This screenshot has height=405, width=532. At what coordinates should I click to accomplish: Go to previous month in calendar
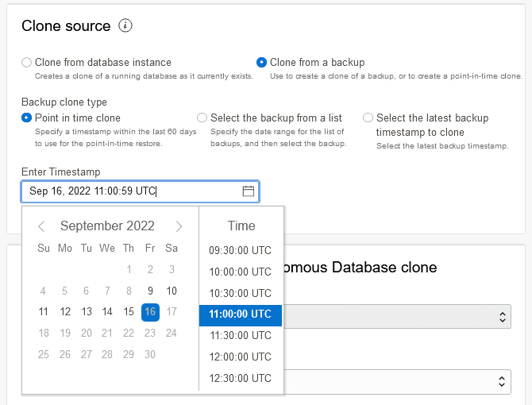(41, 226)
